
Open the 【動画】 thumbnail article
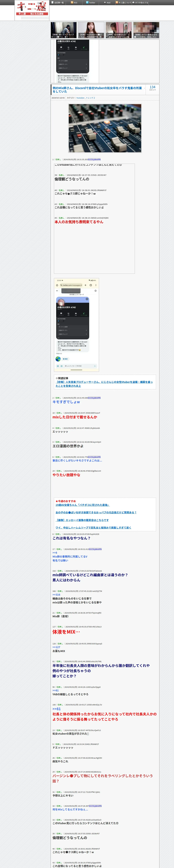pos(119,30)
